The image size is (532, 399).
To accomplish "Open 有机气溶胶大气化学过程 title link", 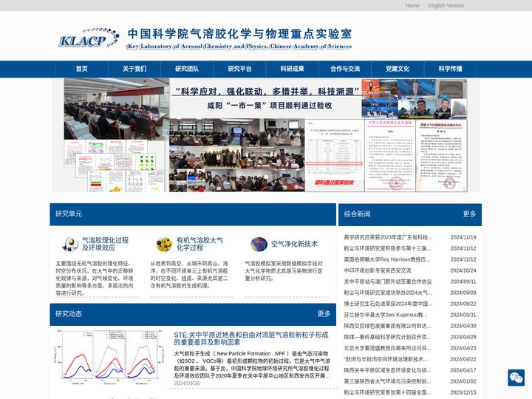I will (199, 244).
